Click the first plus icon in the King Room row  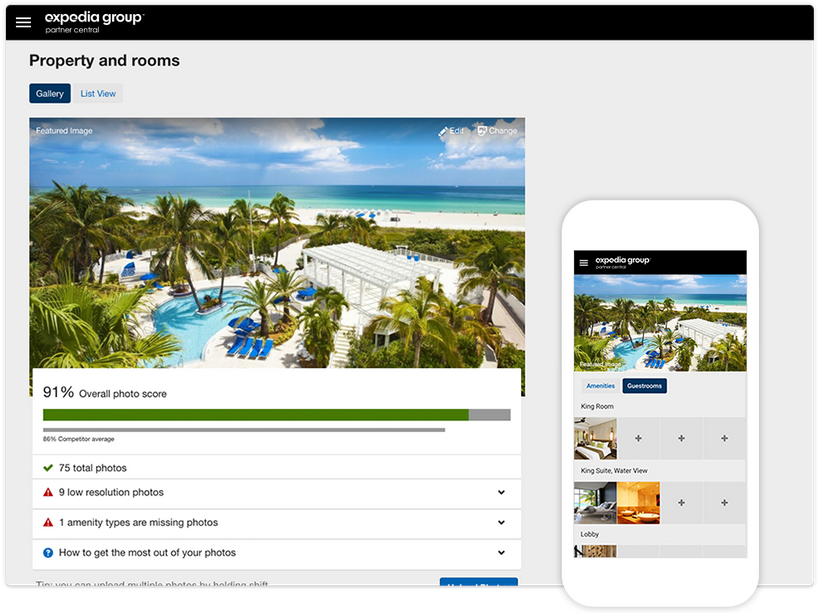[x=638, y=439]
